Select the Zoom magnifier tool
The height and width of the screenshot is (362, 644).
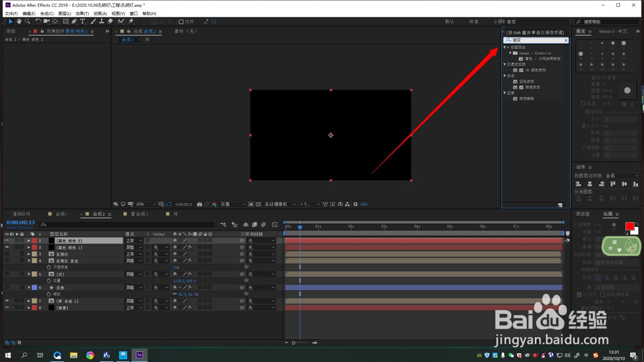pyautogui.click(x=27, y=21)
